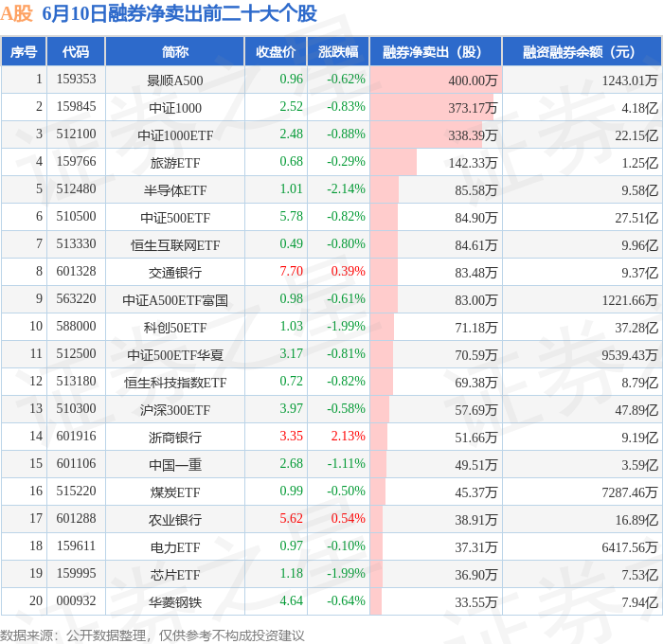
Task: Click the 简称 column header
Action: 175,51
